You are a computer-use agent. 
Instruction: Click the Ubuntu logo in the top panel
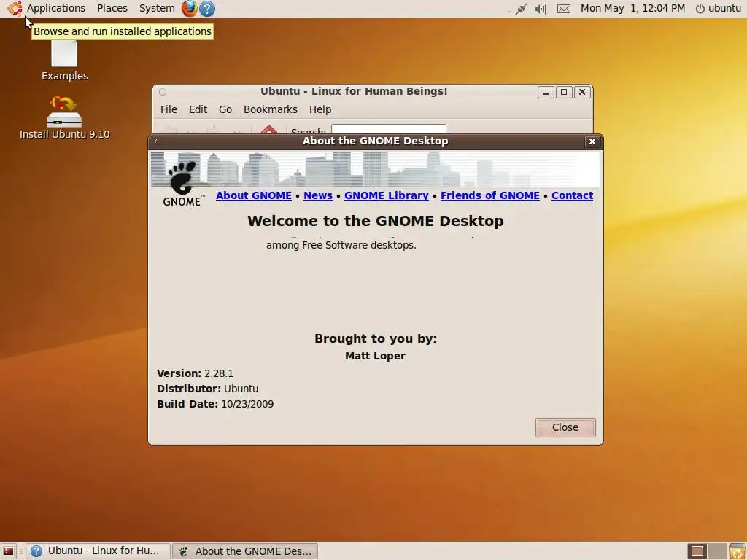click(x=15, y=8)
